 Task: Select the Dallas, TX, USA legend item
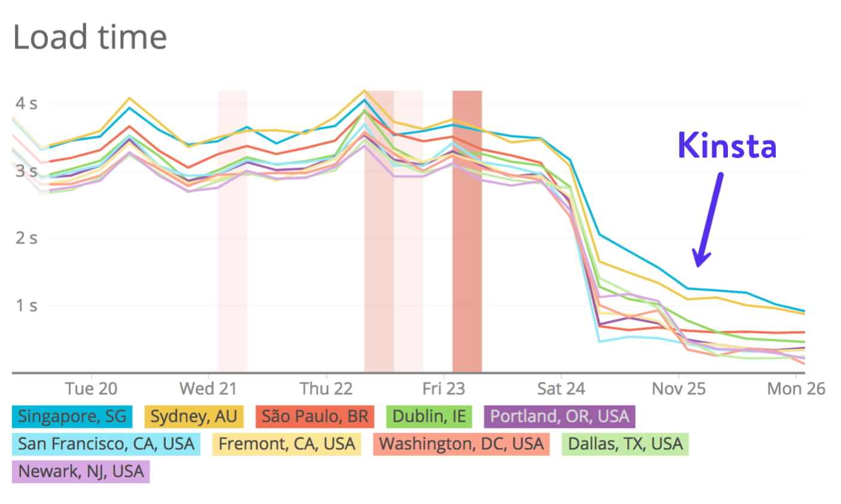point(625,444)
